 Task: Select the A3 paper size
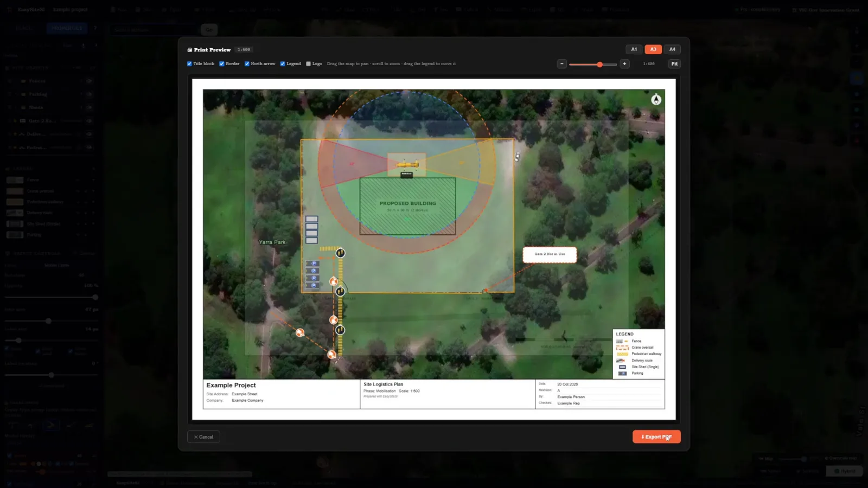click(x=653, y=49)
